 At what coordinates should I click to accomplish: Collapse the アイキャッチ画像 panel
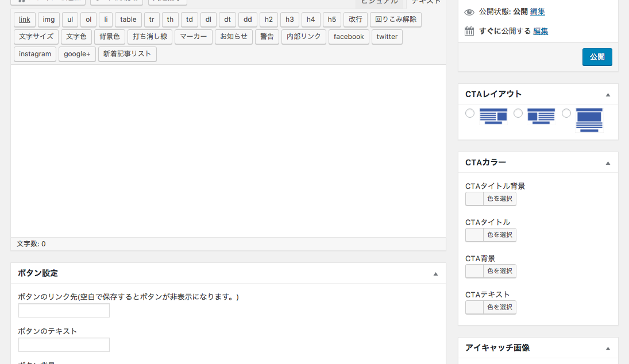coord(608,348)
